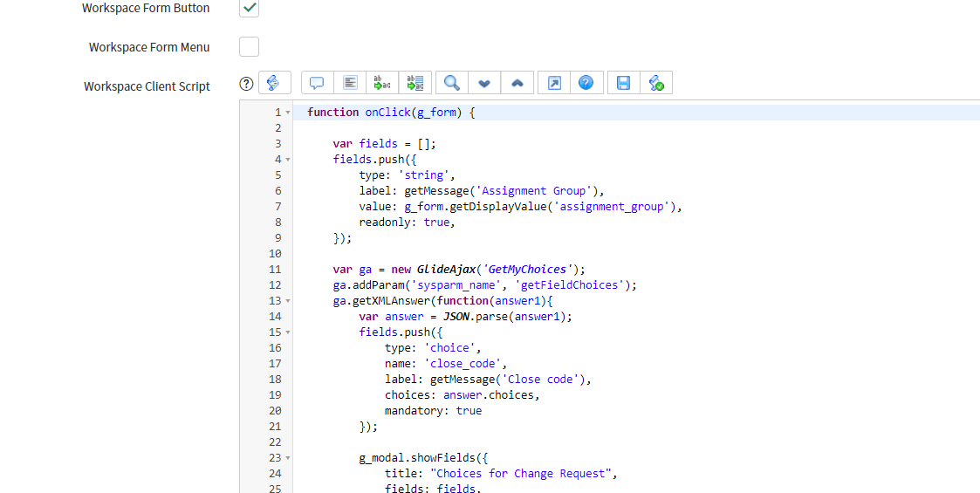980x493 pixels.
Task: Click 'readonly: true,' code line
Action: 407,222
